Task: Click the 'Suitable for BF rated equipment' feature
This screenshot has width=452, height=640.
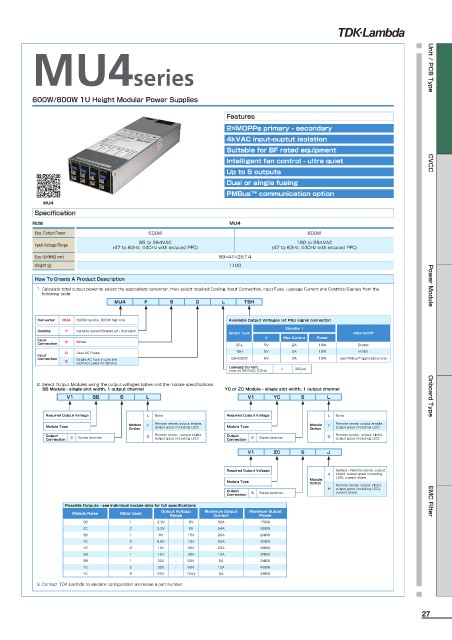Action: 309,150
